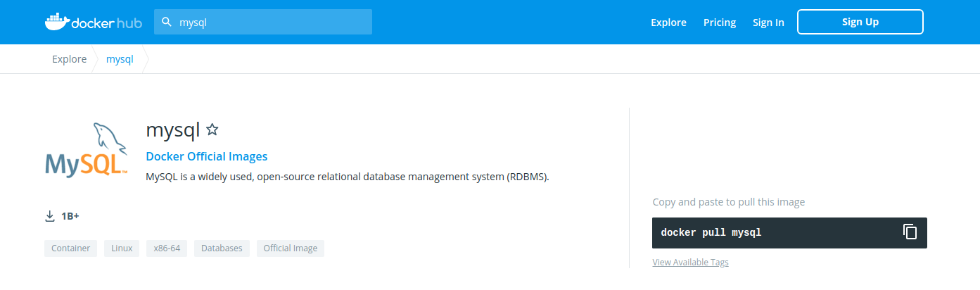
Task: Filter by the Databases tag chip
Action: click(x=222, y=248)
